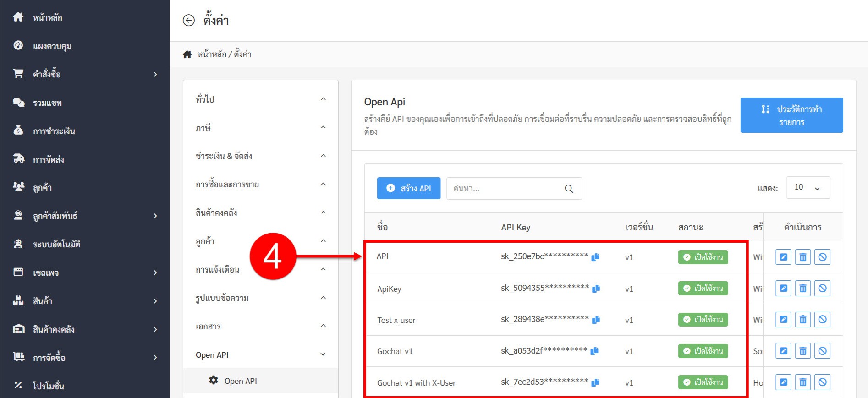This screenshot has height=398, width=868.
Task: Delete the Gochat v1 entry
Action: pyautogui.click(x=803, y=351)
